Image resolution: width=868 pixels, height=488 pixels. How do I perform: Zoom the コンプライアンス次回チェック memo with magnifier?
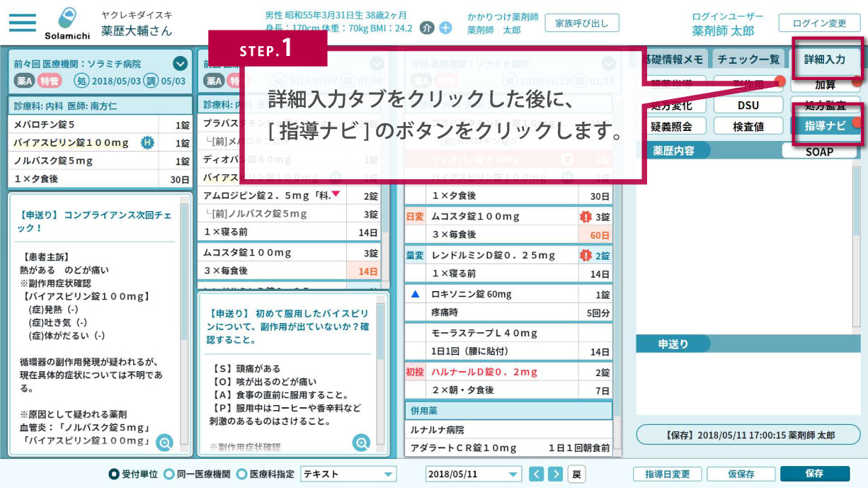[165, 443]
